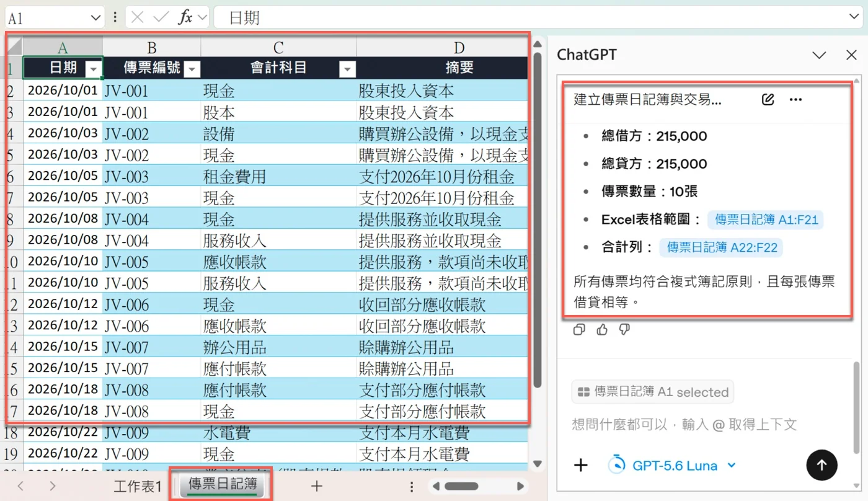Image resolution: width=868 pixels, height=501 pixels.
Task: Click the horizontal scroll right arrow
Action: (x=521, y=486)
